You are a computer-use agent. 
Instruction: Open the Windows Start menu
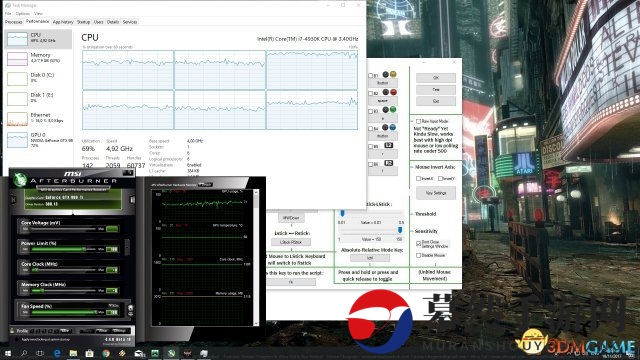click(7, 353)
